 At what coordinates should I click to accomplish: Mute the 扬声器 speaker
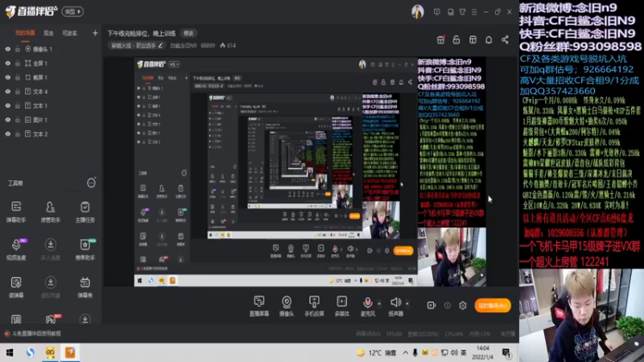(395, 306)
